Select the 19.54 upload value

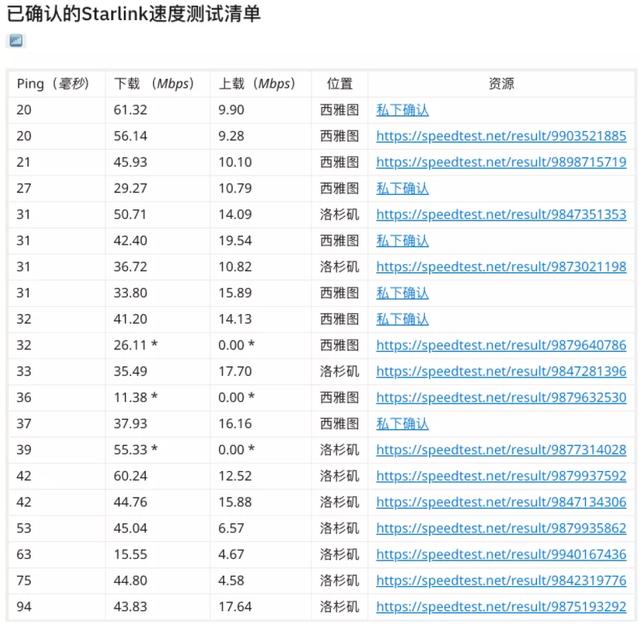(x=235, y=241)
